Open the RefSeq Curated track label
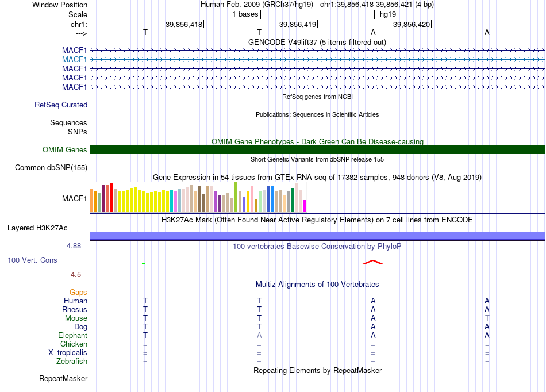546x392 pixels. (61, 105)
